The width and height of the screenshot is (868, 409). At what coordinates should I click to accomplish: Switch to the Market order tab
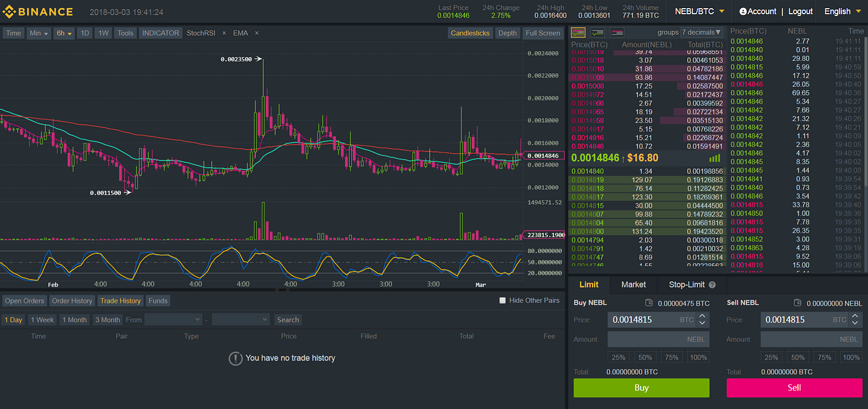coord(634,285)
